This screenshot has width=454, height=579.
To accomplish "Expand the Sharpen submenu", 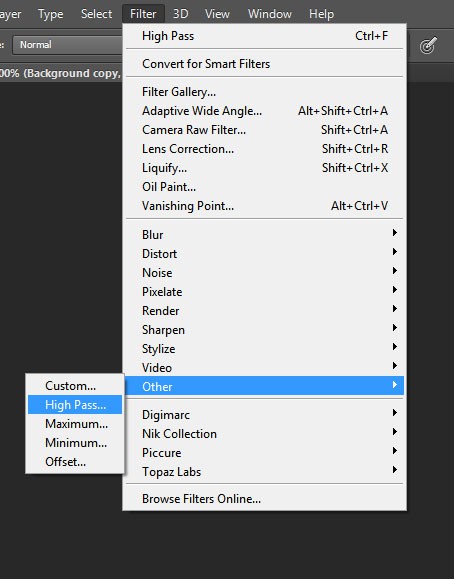I will pyautogui.click(x=264, y=330).
